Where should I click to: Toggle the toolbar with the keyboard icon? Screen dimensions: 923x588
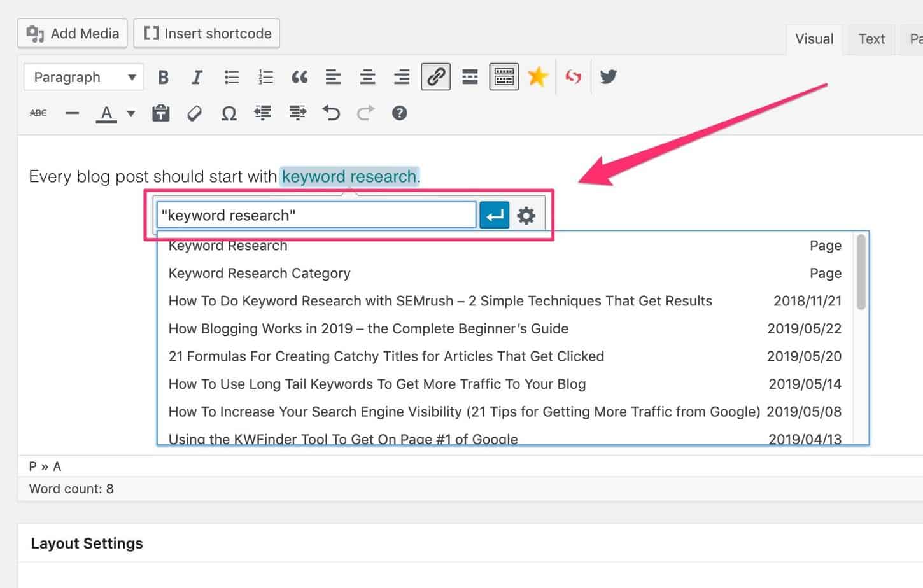[504, 76]
